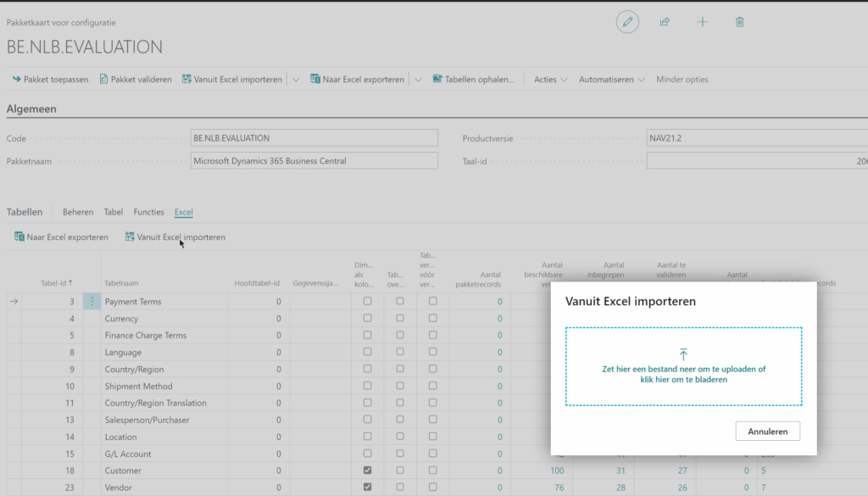Open row options menu for Payment Terms
This screenshot has width=868, height=496.
click(92, 302)
